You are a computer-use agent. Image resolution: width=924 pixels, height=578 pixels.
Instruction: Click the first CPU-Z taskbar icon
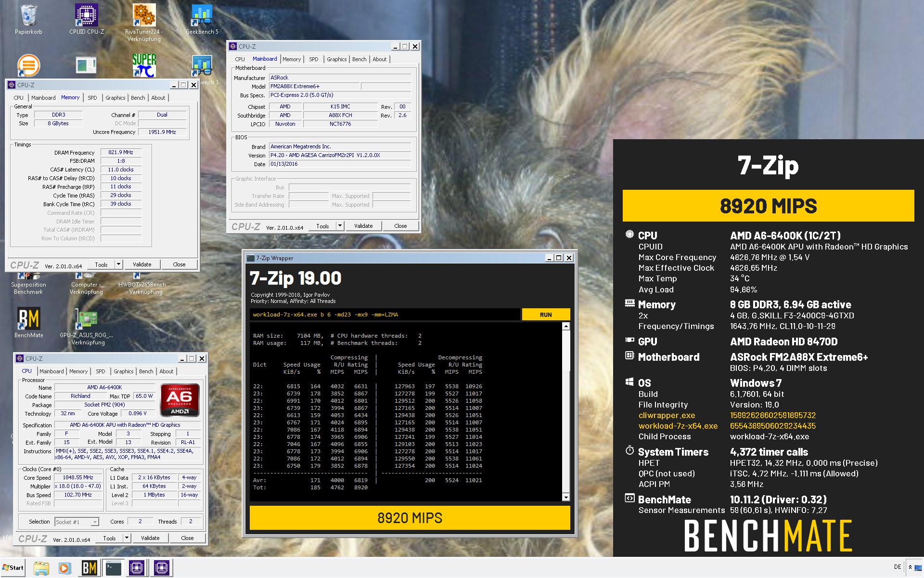[x=137, y=568]
